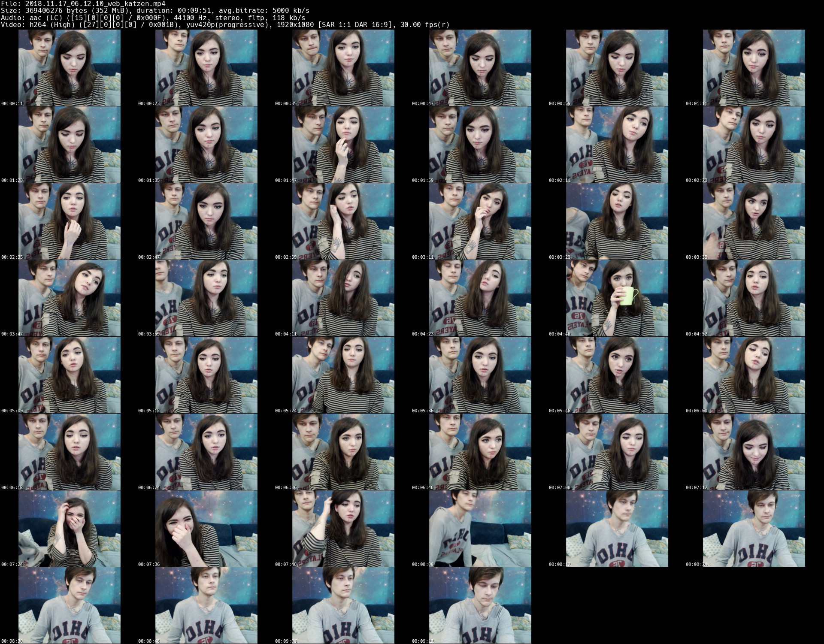Screen dimensions: 824x644
Task: Select the snapshot at 00:08:00
Action: tap(480, 529)
